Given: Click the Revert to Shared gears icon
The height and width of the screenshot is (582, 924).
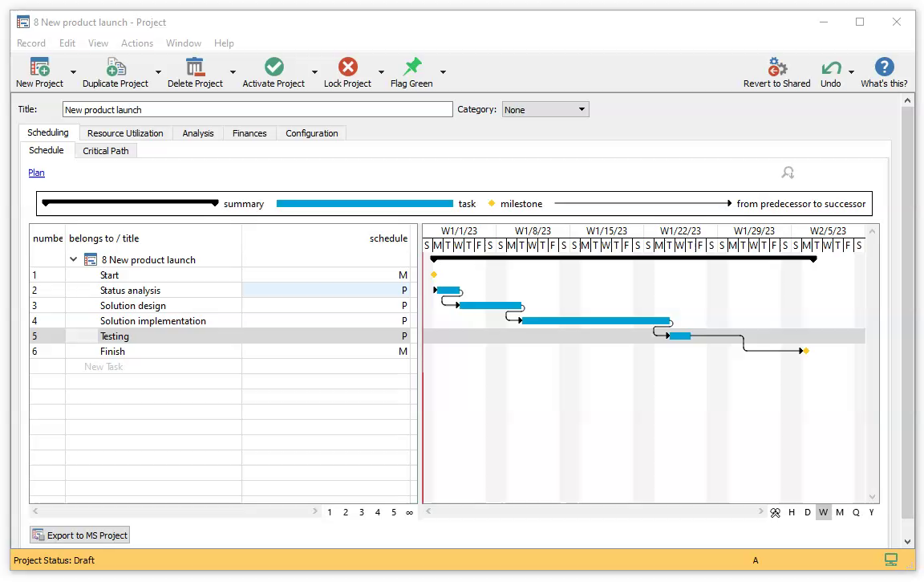Looking at the screenshot, I should click(x=776, y=67).
